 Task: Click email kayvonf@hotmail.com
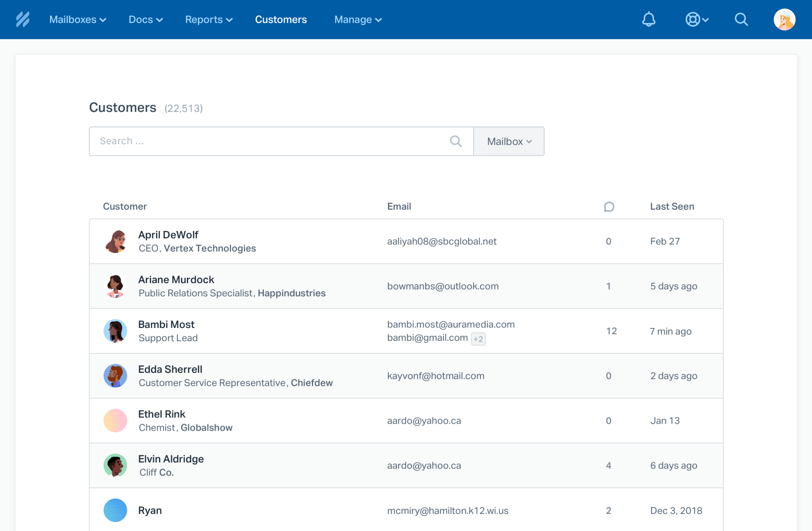(436, 376)
